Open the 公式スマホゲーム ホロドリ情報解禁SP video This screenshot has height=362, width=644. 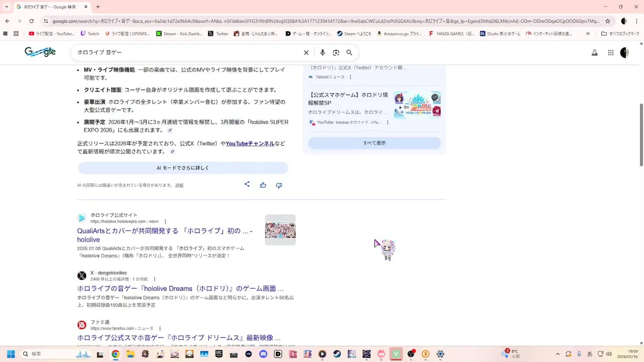[x=348, y=99]
